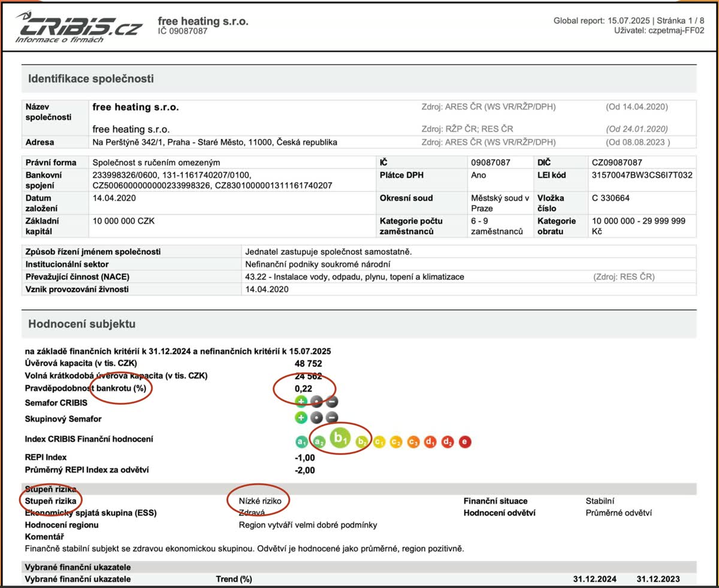719x588 pixels.
Task: Click 'Městský soud v Praze'
Action: click(x=500, y=203)
